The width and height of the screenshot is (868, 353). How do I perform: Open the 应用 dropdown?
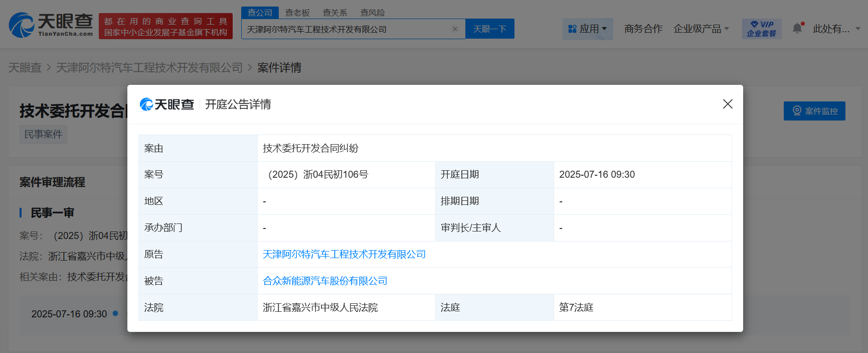point(588,29)
